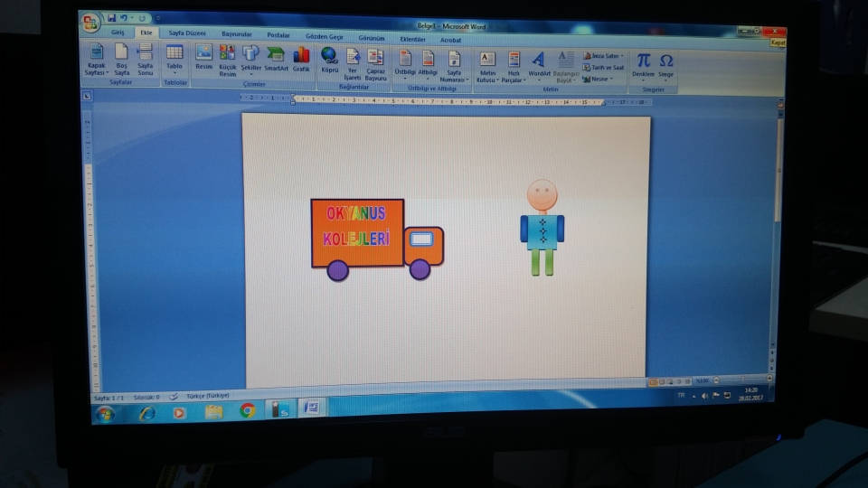Open the file explorer folder on taskbar
Image resolution: width=868 pixels, height=488 pixels.
click(213, 412)
